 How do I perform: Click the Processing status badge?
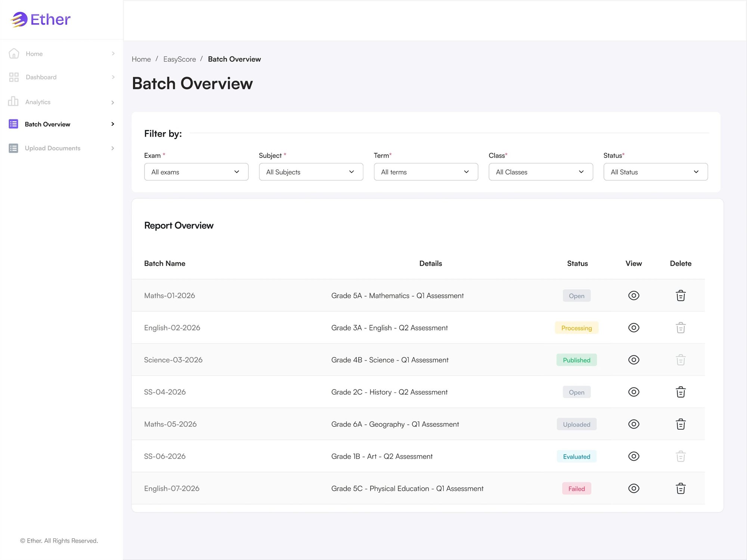[576, 328]
